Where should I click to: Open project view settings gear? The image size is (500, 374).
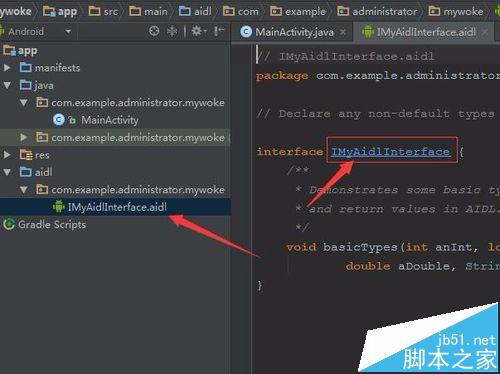(198, 31)
